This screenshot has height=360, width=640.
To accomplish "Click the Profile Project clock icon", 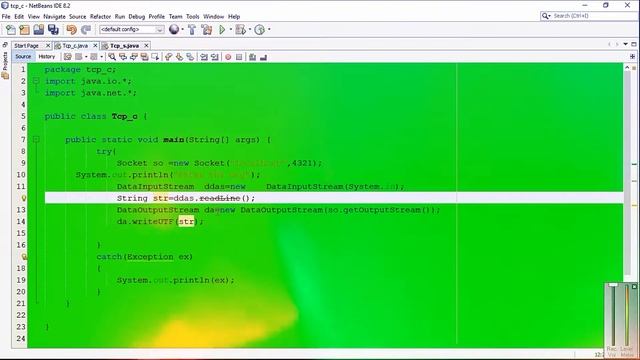I will click(260, 29).
